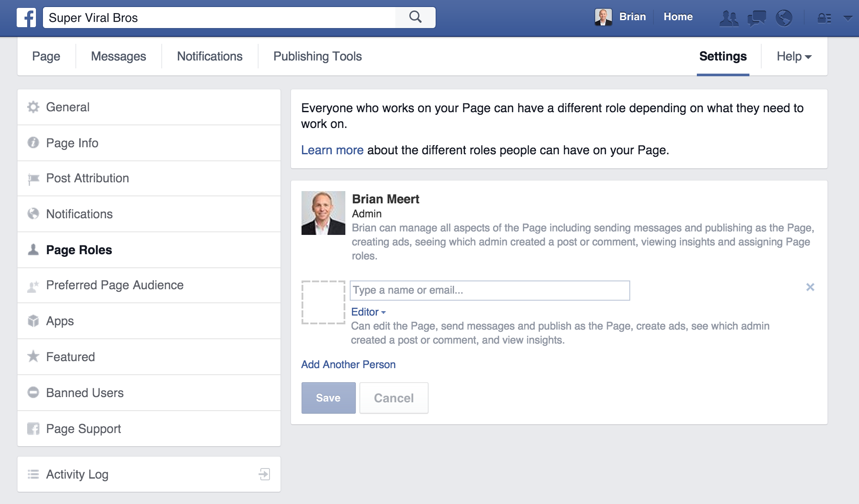859x504 pixels.
Task: Open the Page tab
Action: click(46, 56)
